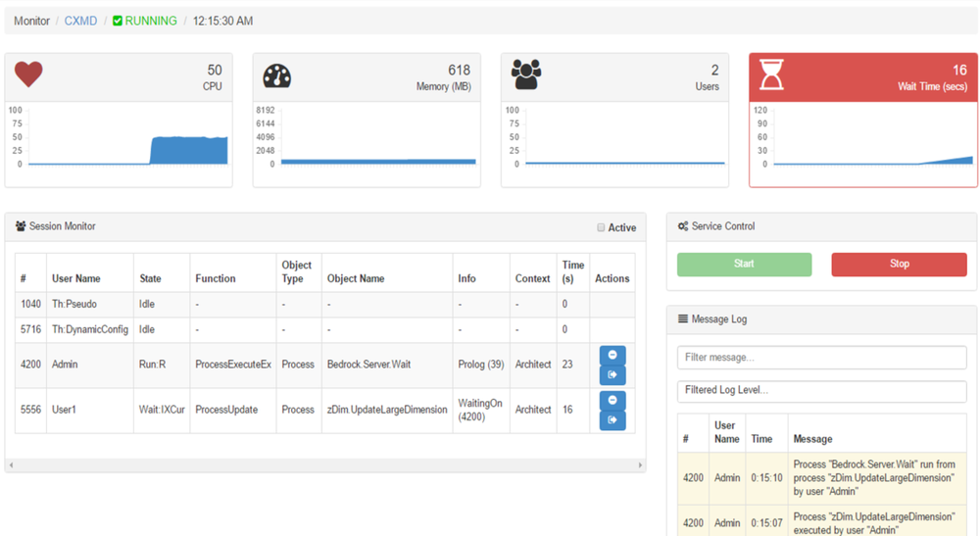This screenshot has width=980, height=536.
Task: Click the Memory gauge icon
Action: point(277,75)
